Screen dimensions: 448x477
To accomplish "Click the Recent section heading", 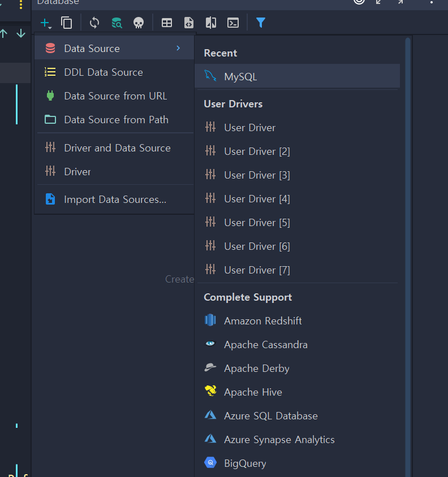I will 221,53.
